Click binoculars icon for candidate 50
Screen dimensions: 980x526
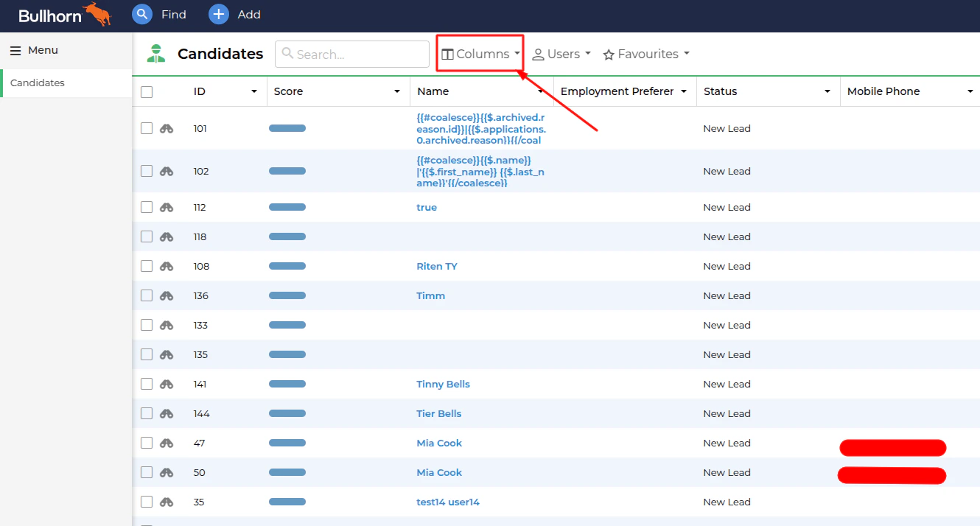tap(167, 472)
